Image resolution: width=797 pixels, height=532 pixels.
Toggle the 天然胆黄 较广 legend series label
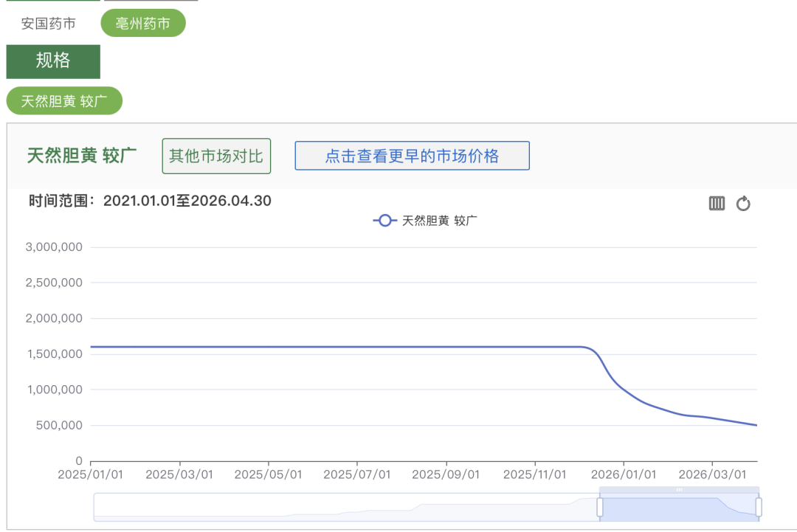click(440, 221)
